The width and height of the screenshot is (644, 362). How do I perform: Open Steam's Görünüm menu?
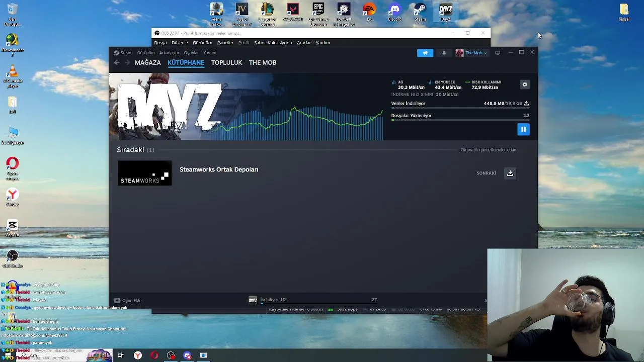click(x=146, y=53)
